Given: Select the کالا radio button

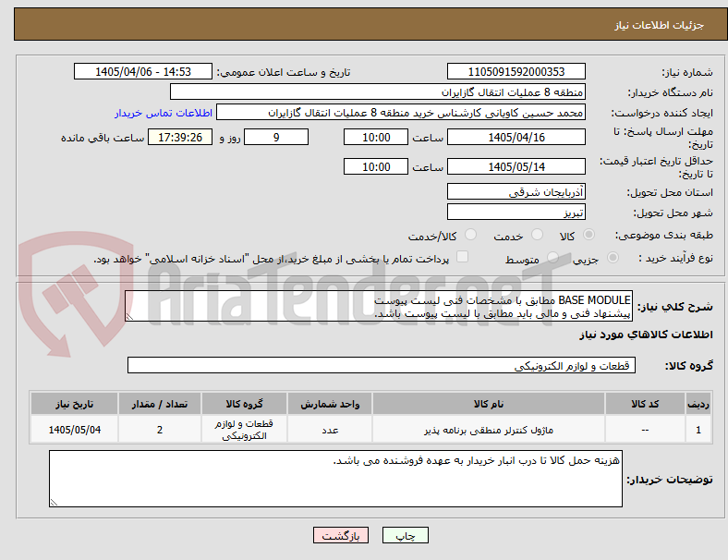Looking at the screenshot, I should pyautogui.click(x=588, y=235).
